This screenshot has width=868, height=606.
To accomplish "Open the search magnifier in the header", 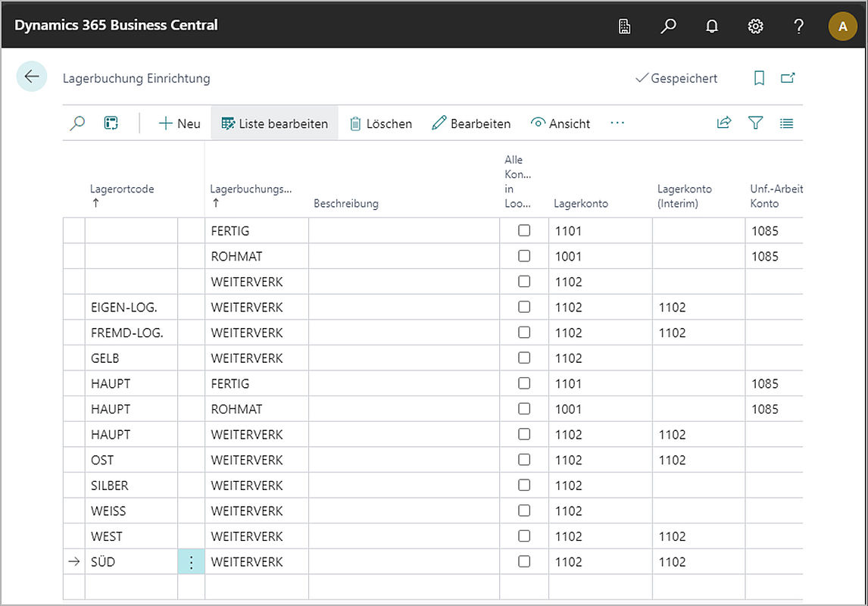I will point(668,26).
